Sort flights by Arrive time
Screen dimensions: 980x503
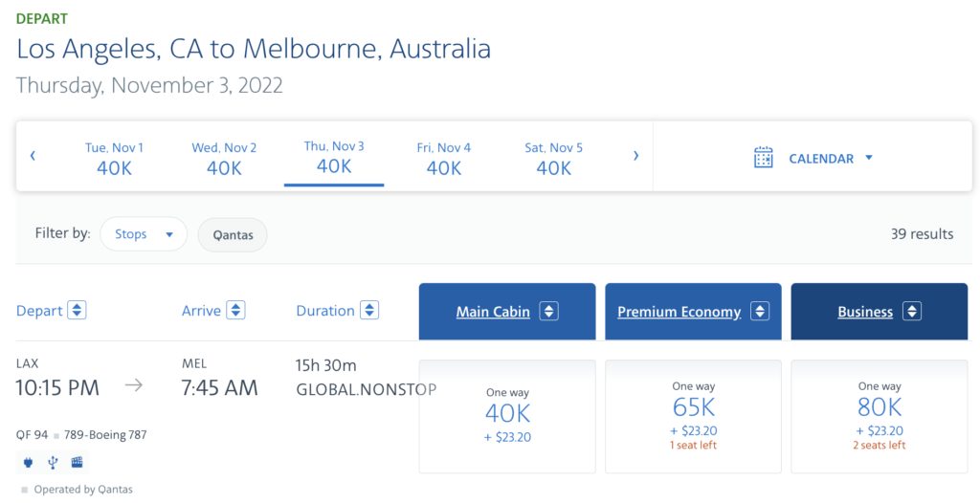click(x=235, y=310)
